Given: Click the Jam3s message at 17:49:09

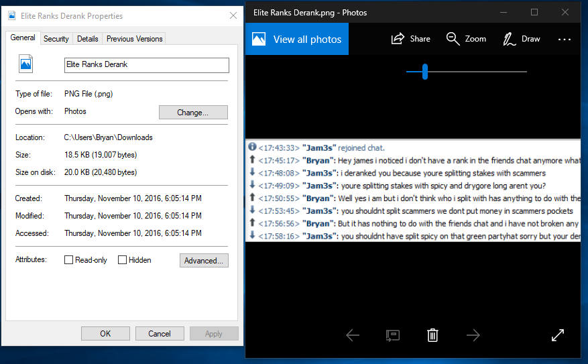Looking at the screenshot, I should pos(402,186).
